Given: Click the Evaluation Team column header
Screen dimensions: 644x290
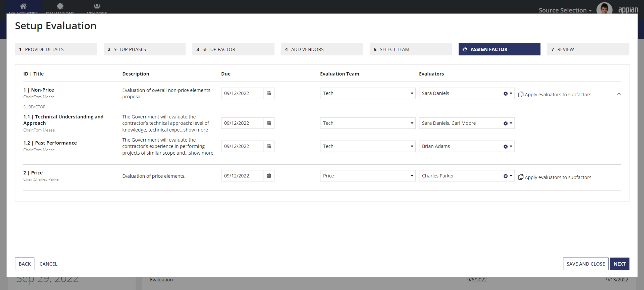Looking at the screenshot, I should click(x=339, y=74).
